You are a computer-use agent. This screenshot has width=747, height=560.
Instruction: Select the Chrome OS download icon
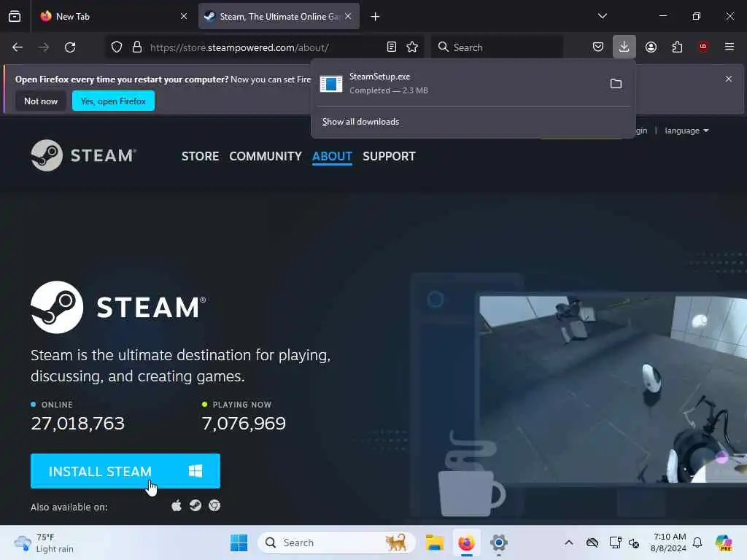(214, 505)
